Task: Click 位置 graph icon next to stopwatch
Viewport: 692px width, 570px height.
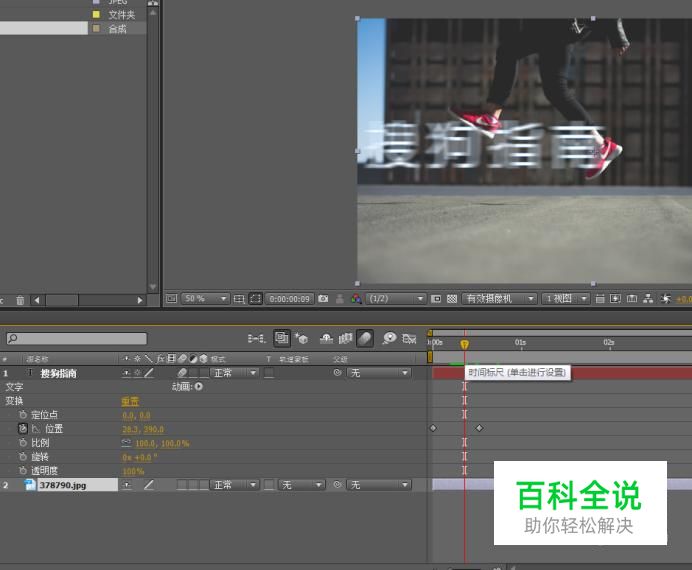Action: [x=36, y=429]
